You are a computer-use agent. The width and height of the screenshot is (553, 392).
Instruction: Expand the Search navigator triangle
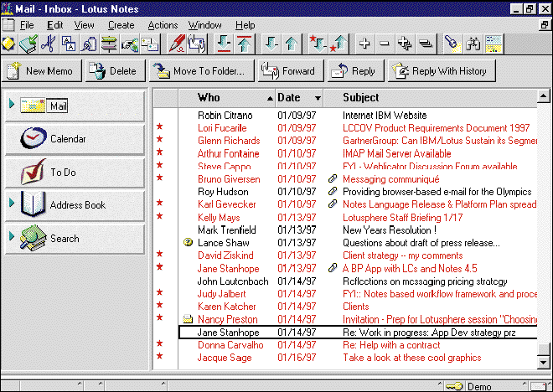[x=12, y=236]
